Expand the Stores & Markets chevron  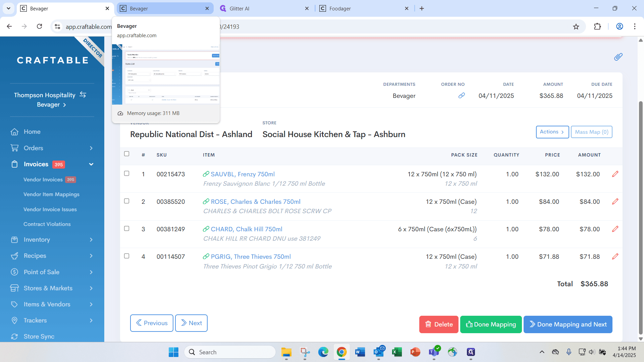tap(91, 288)
